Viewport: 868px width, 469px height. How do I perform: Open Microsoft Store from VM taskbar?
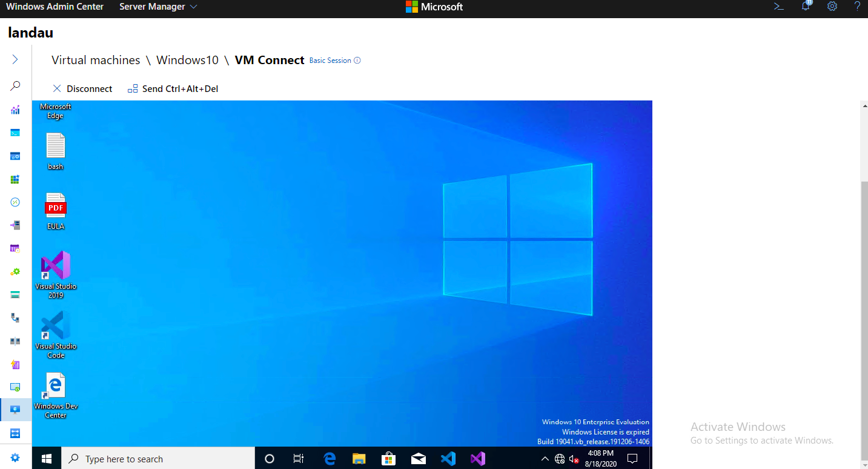click(389, 459)
